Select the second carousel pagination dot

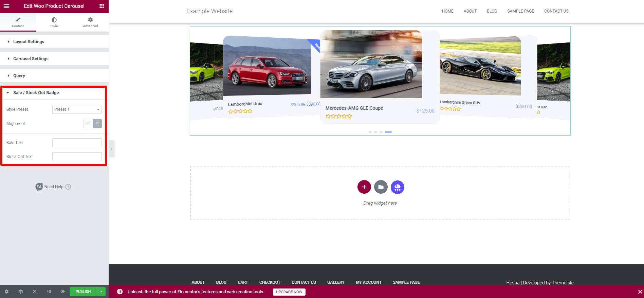coord(375,132)
